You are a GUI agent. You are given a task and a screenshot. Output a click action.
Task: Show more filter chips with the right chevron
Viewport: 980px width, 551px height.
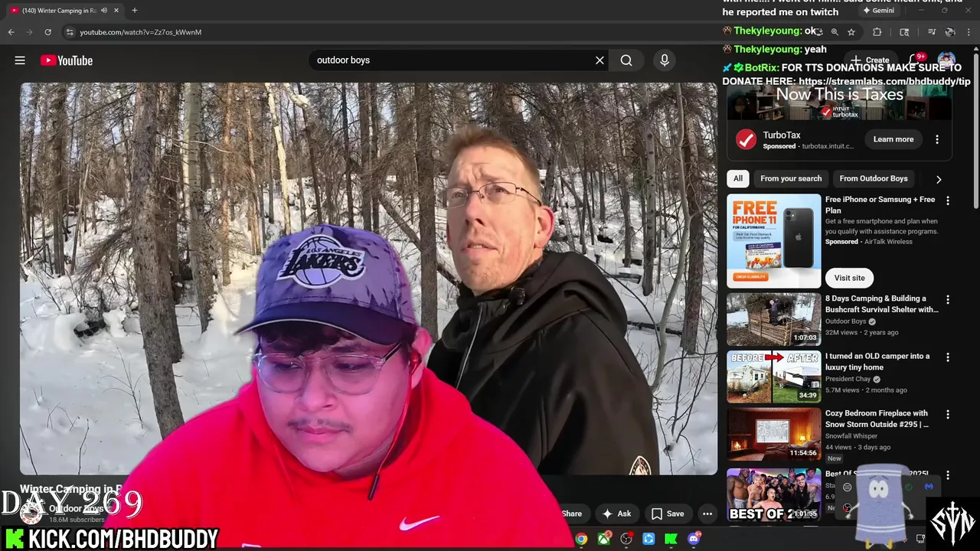pos(939,179)
